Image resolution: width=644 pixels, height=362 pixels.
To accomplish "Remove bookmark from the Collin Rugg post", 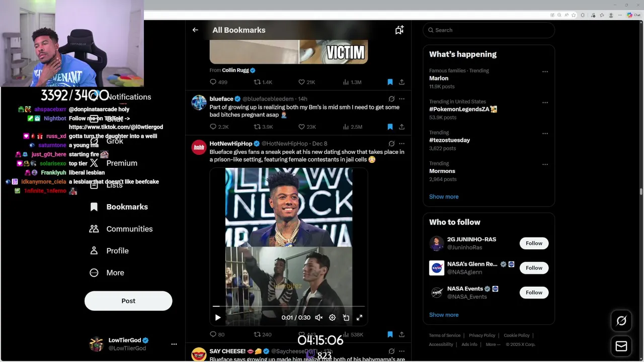I will [x=390, y=82].
